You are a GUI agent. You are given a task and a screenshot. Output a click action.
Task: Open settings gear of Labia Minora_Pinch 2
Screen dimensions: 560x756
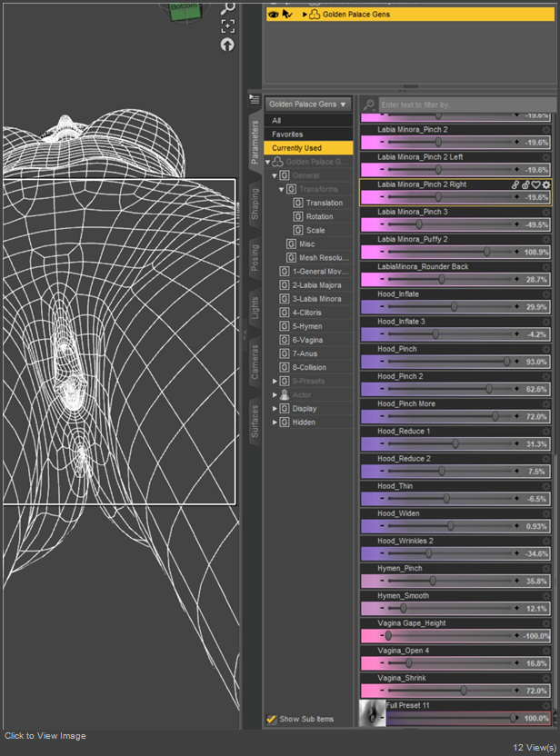(546, 130)
